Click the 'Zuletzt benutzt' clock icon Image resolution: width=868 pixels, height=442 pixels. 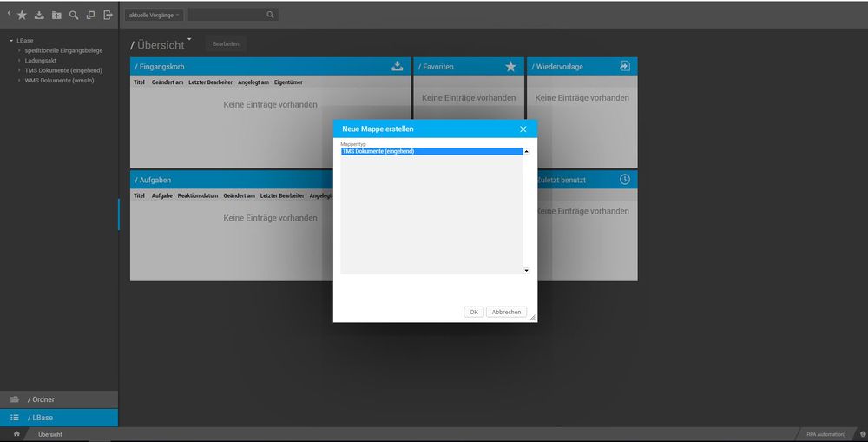[x=624, y=180]
